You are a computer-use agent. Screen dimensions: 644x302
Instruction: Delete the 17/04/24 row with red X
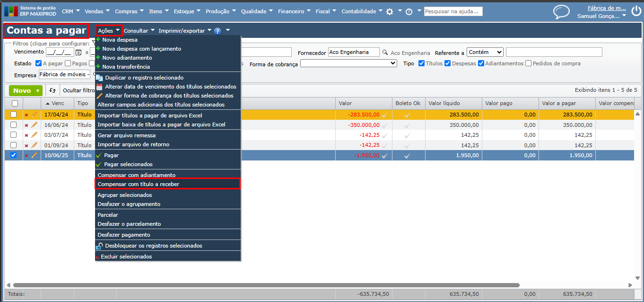pyautogui.click(x=26, y=115)
